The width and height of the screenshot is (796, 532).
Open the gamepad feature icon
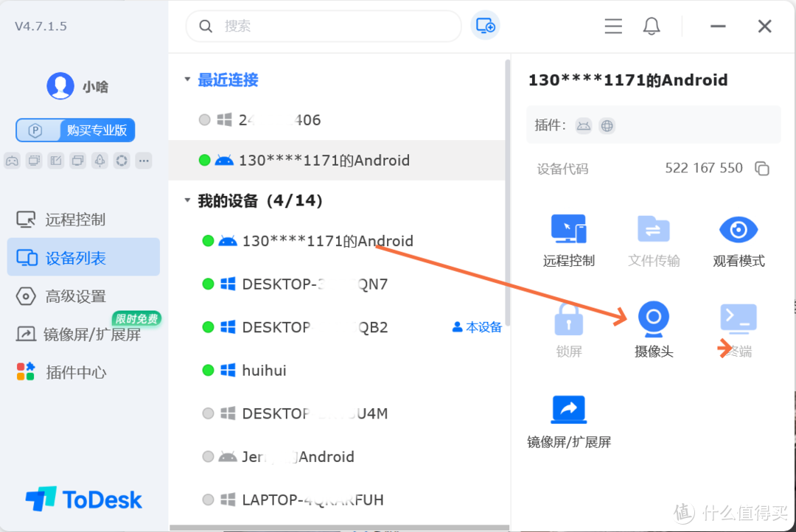click(x=13, y=161)
